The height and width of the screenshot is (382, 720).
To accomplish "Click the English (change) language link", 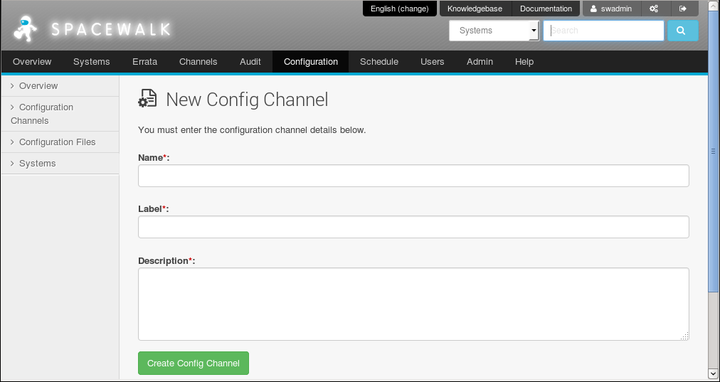I will [x=399, y=9].
